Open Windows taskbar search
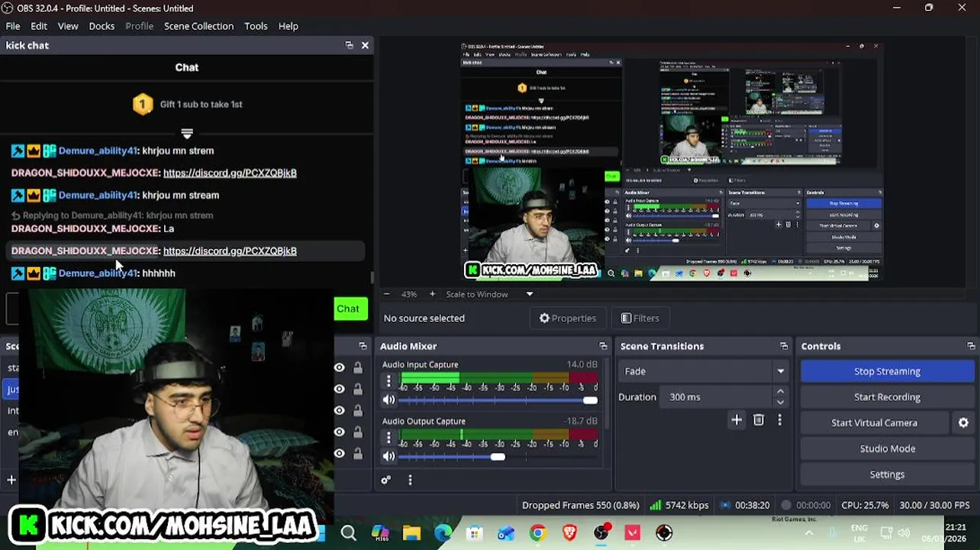This screenshot has width=980, height=550. click(348, 533)
